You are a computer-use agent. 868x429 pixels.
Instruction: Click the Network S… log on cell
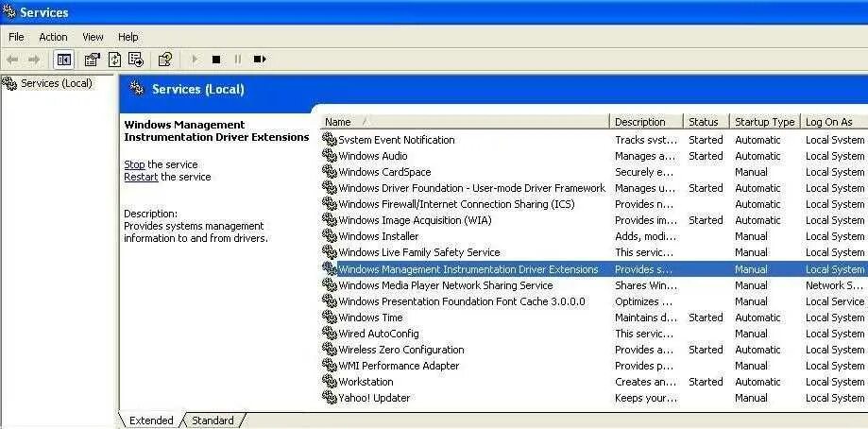pos(834,285)
